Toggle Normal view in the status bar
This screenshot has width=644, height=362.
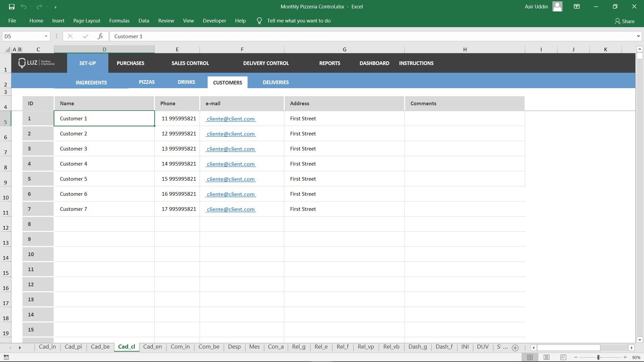tap(531, 357)
